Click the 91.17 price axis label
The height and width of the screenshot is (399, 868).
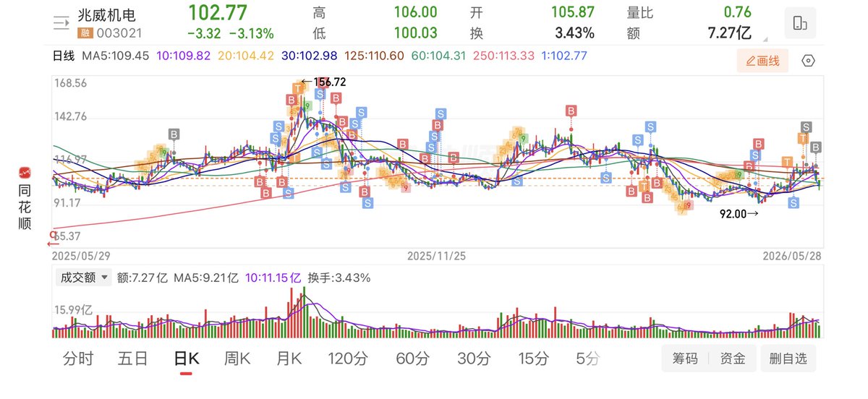(67, 203)
